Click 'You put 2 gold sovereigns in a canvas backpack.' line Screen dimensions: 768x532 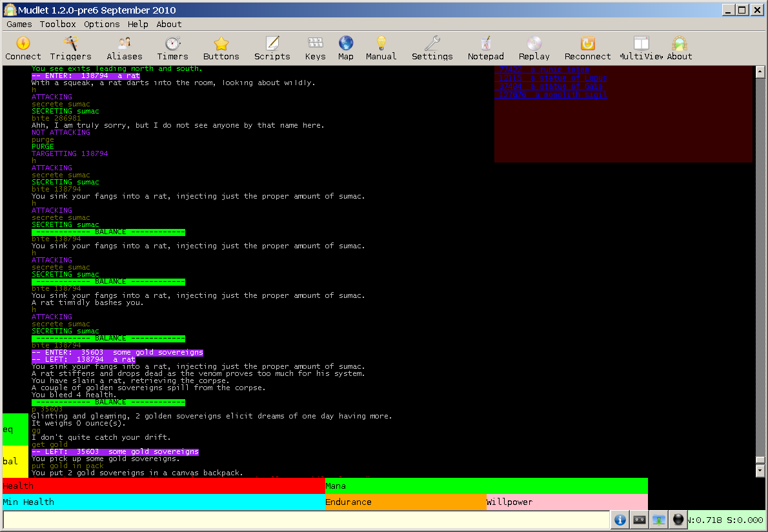[x=137, y=473]
